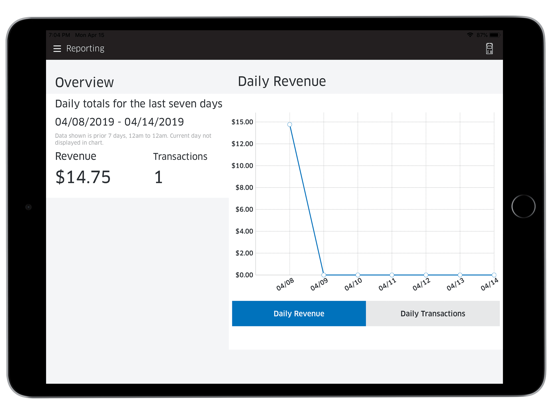Viewport: 552px width, 414px height.
Task: Click the Transactions count value
Action: point(158,177)
